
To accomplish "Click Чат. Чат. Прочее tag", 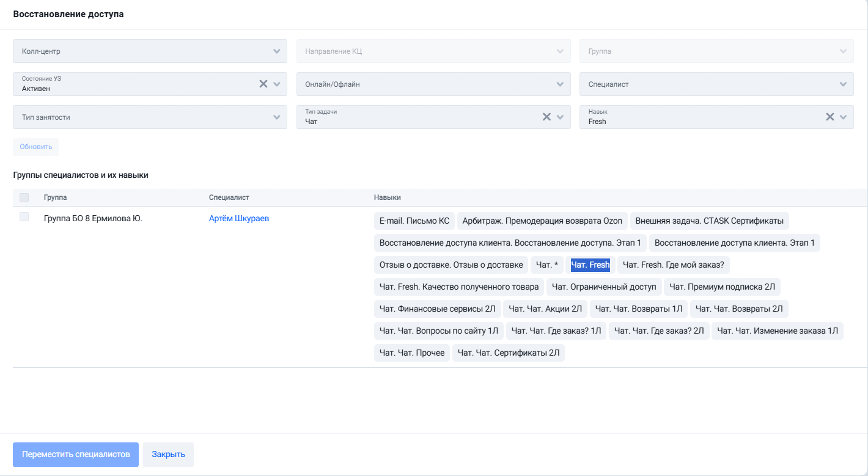I will (x=412, y=353).
